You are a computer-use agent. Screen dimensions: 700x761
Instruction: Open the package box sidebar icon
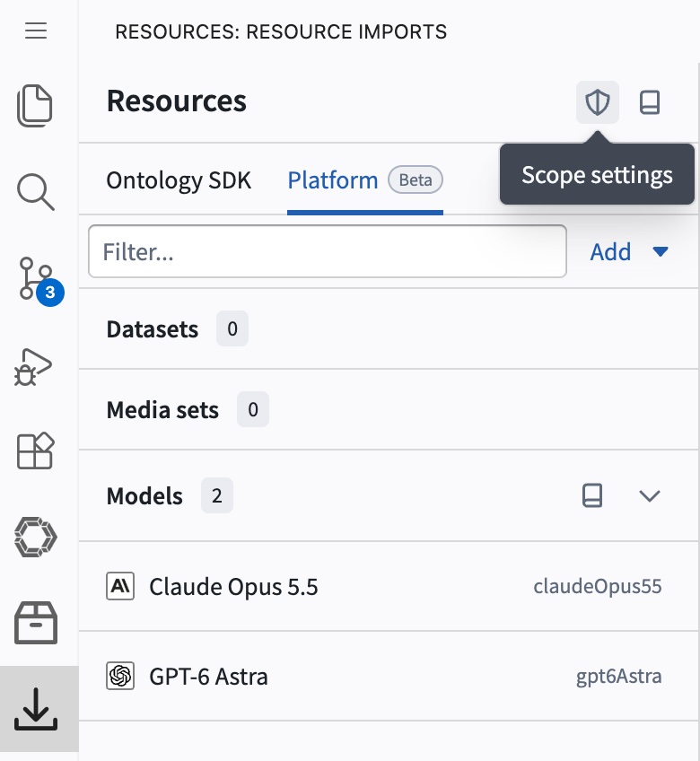[36, 623]
